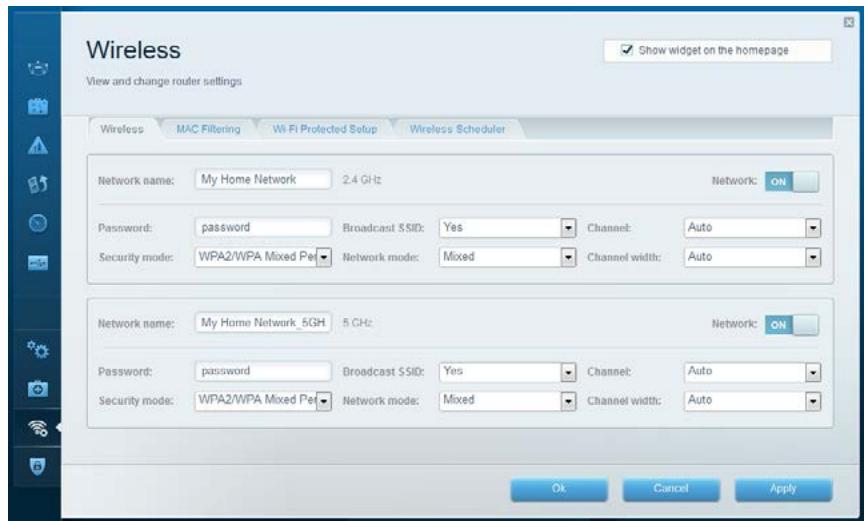Screen dimensions: 867x521
Task: Open 2.4 GHz Channel width dropdown
Action: pyautogui.click(x=752, y=257)
